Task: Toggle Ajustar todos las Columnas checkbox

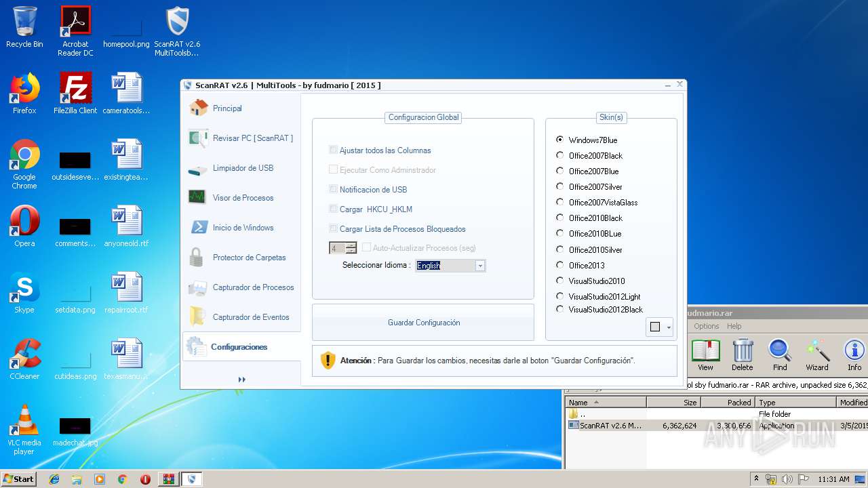Action: [x=333, y=150]
